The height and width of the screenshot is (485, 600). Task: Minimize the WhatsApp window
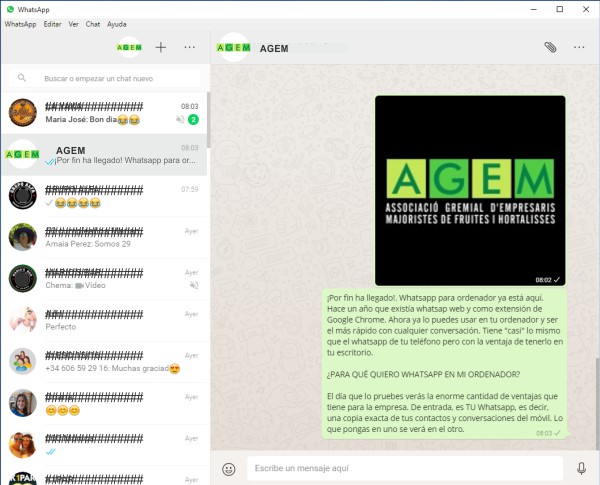[x=534, y=9]
